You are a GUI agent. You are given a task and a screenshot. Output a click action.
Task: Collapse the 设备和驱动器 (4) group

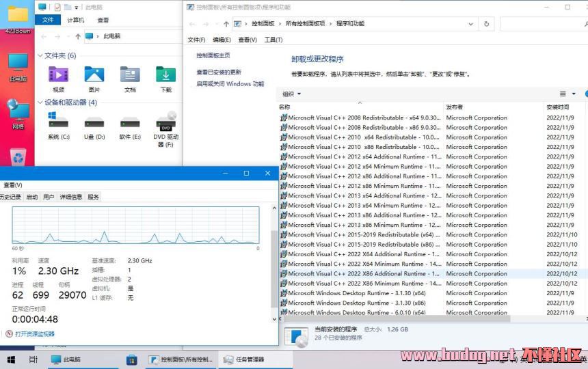(x=40, y=102)
